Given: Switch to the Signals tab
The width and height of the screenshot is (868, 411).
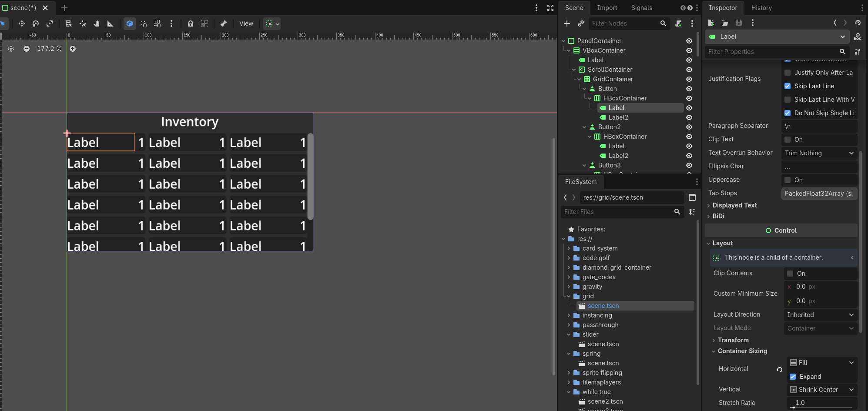Looking at the screenshot, I should (x=641, y=8).
